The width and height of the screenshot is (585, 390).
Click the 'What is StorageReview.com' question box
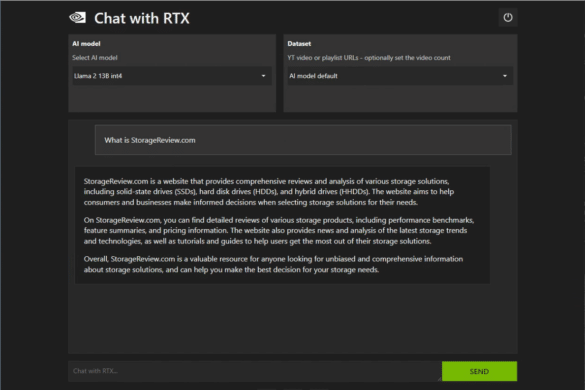tap(303, 140)
